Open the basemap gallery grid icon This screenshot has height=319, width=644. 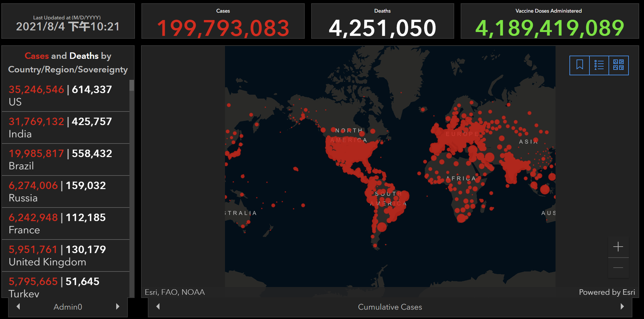tap(618, 65)
